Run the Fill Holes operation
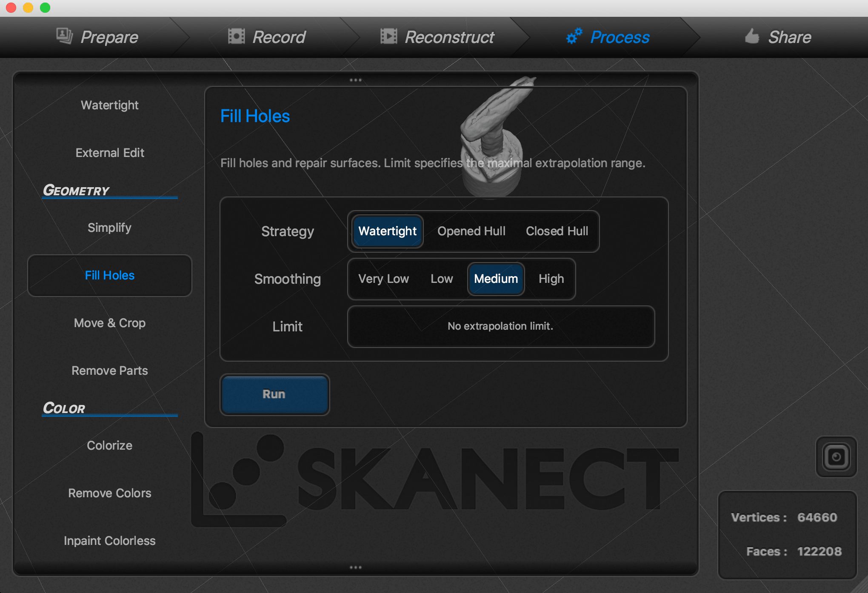Viewport: 868px width, 593px height. click(274, 394)
